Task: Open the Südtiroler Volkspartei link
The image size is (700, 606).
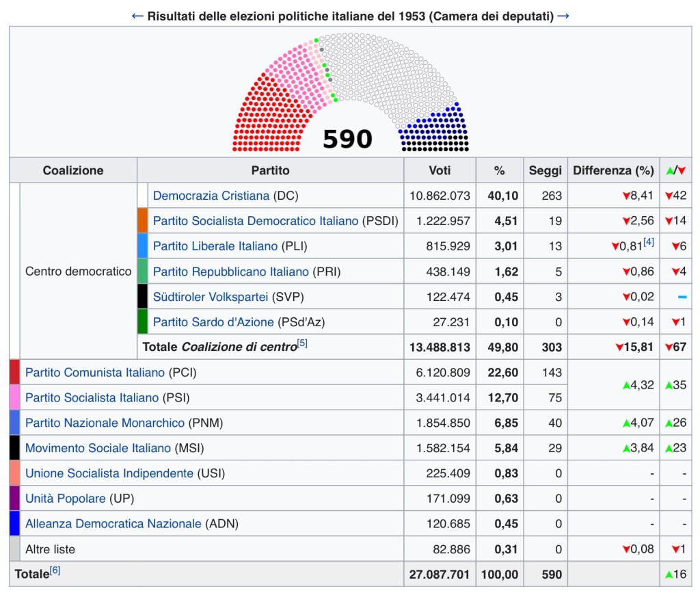Action: [x=211, y=297]
